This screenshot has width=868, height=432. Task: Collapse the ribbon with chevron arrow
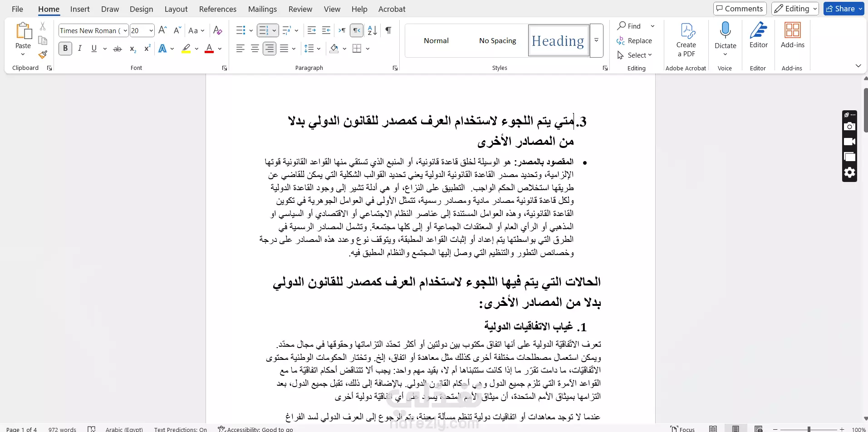click(858, 66)
